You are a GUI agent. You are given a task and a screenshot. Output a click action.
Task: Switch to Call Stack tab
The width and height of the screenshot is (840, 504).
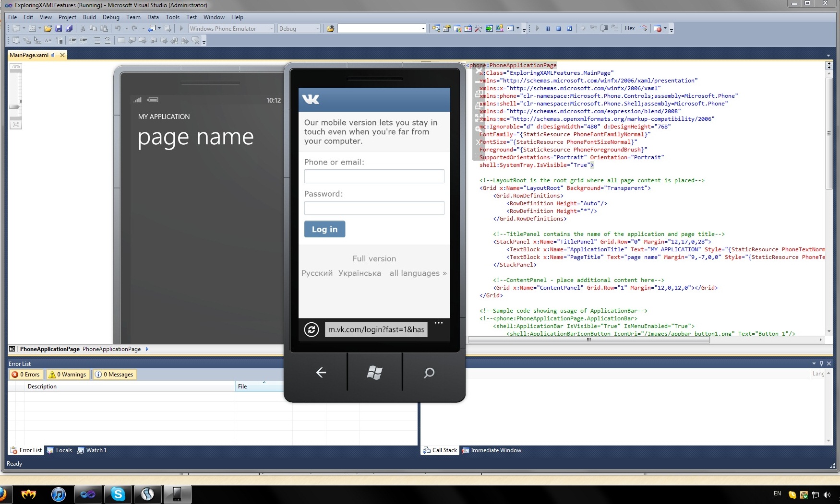click(440, 450)
